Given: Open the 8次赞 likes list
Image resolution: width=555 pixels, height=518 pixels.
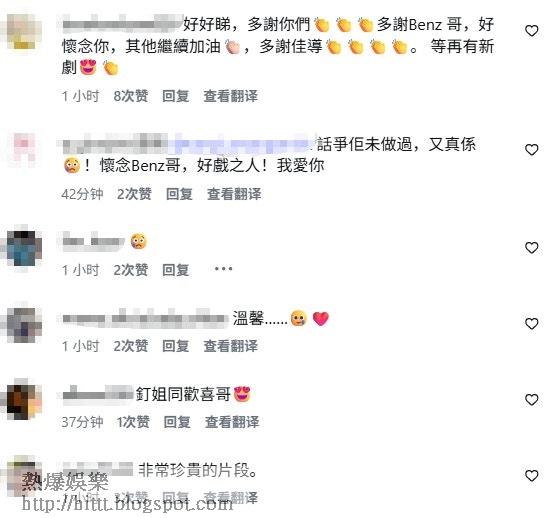Looking at the screenshot, I should (x=131, y=96).
